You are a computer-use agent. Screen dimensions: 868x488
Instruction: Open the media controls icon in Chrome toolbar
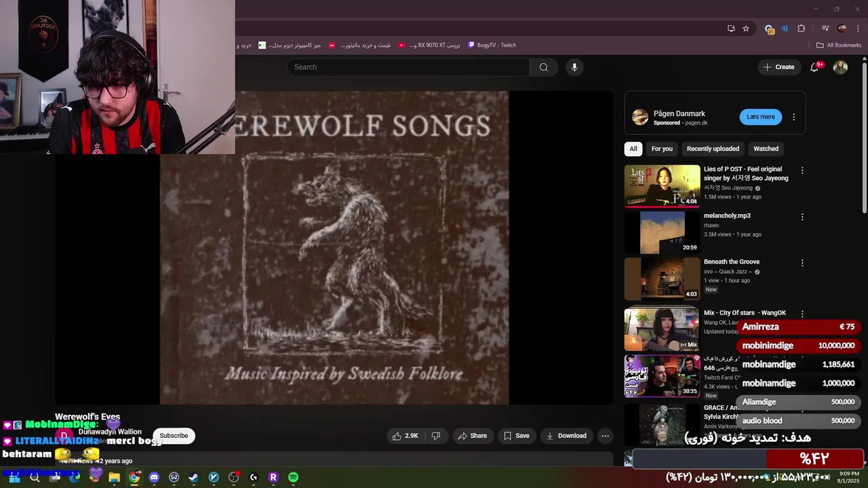pos(825,28)
